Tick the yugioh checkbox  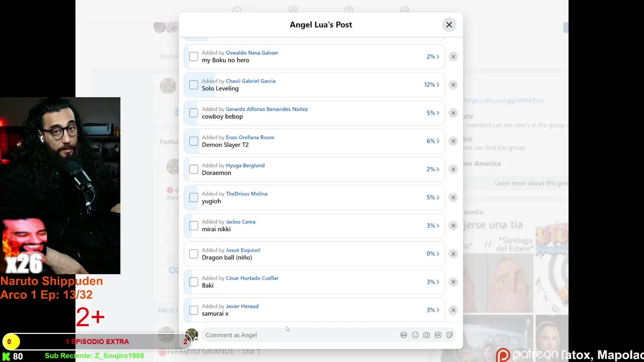point(194,198)
